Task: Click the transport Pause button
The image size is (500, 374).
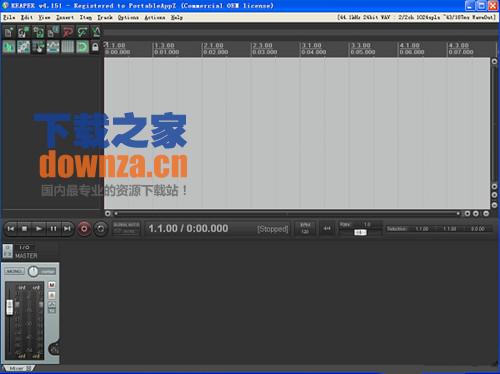Action: coord(53,229)
